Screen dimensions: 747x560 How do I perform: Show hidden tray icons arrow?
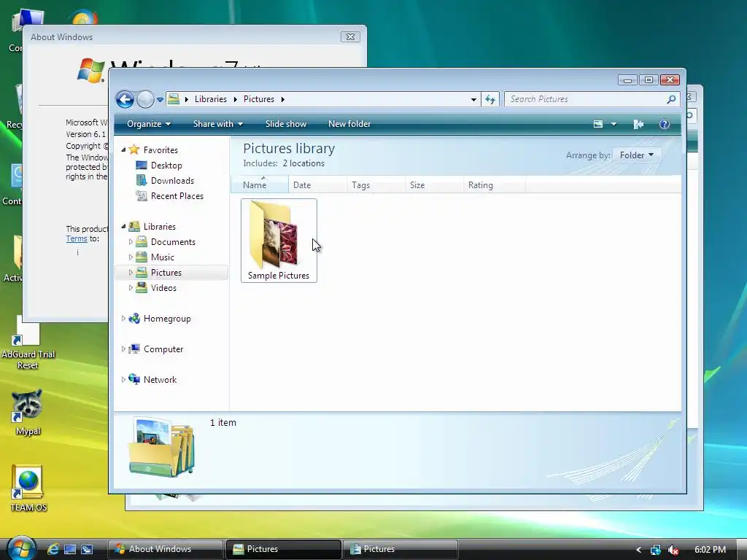(x=638, y=550)
